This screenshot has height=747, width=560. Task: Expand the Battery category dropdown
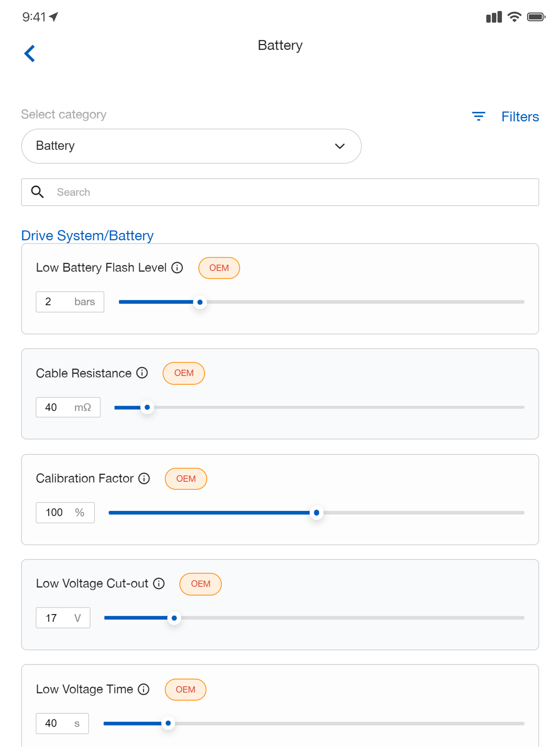tap(191, 146)
